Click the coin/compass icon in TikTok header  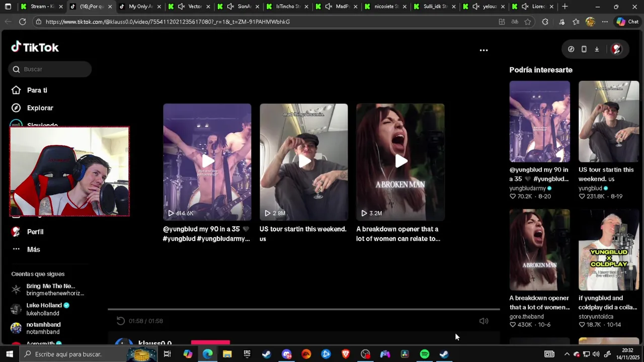(x=571, y=49)
